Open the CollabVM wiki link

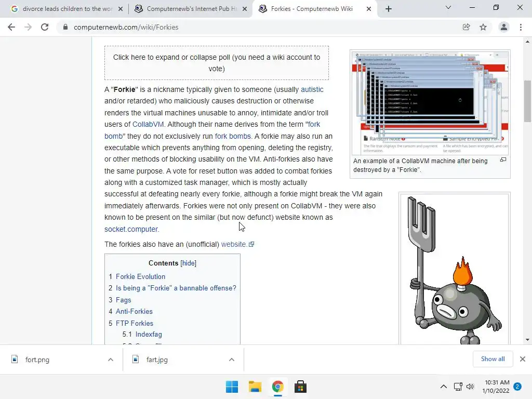(x=148, y=124)
